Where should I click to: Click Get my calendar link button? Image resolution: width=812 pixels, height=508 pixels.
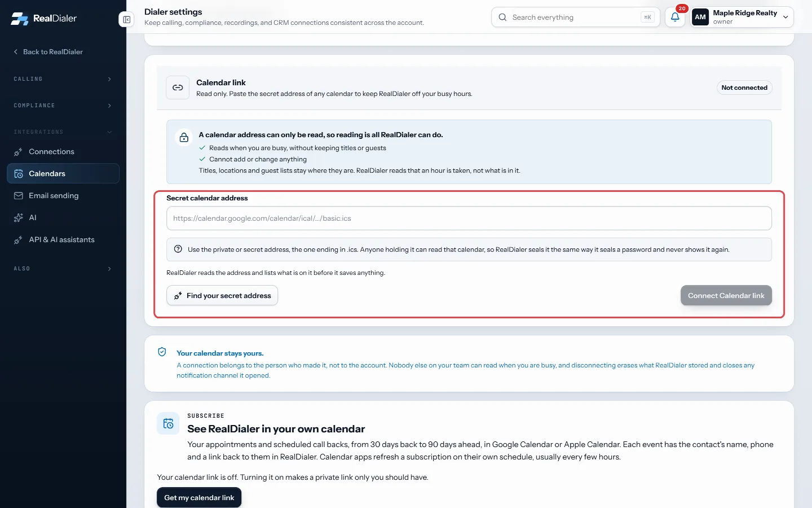point(199,498)
